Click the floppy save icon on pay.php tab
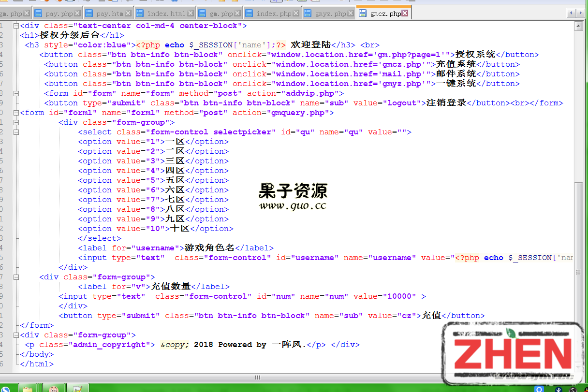This screenshot has width=588, height=392. [38, 14]
